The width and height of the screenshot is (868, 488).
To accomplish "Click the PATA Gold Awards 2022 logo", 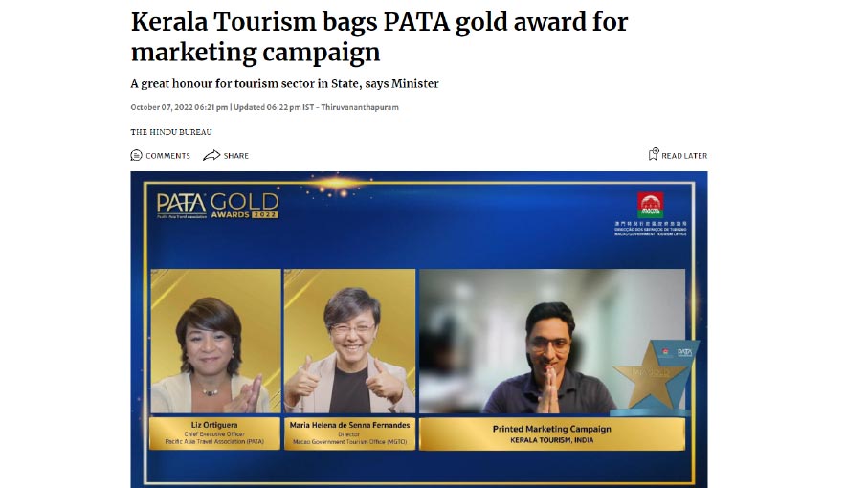I will 217,206.
